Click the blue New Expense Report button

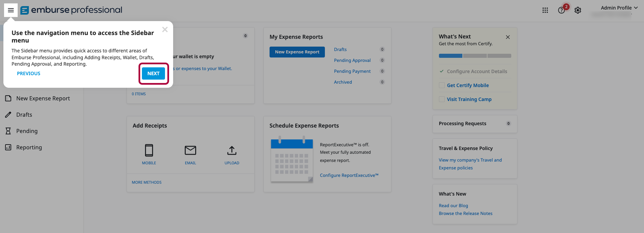coord(297,52)
